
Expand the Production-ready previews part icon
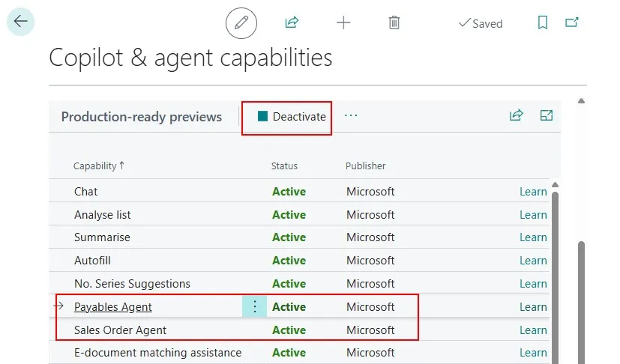(x=547, y=115)
